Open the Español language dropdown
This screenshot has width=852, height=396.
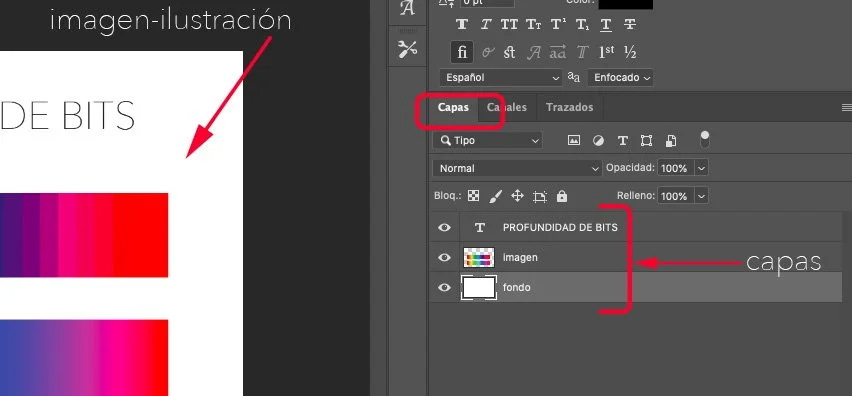click(x=500, y=78)
